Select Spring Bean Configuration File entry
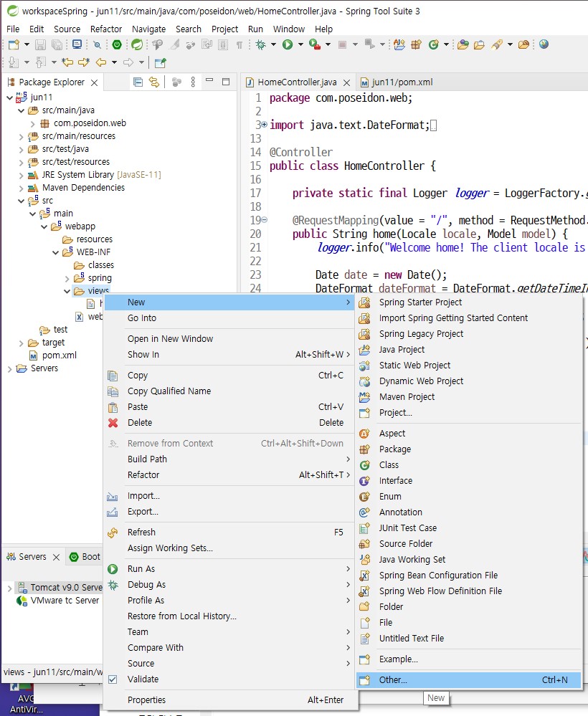 (468, 576)
